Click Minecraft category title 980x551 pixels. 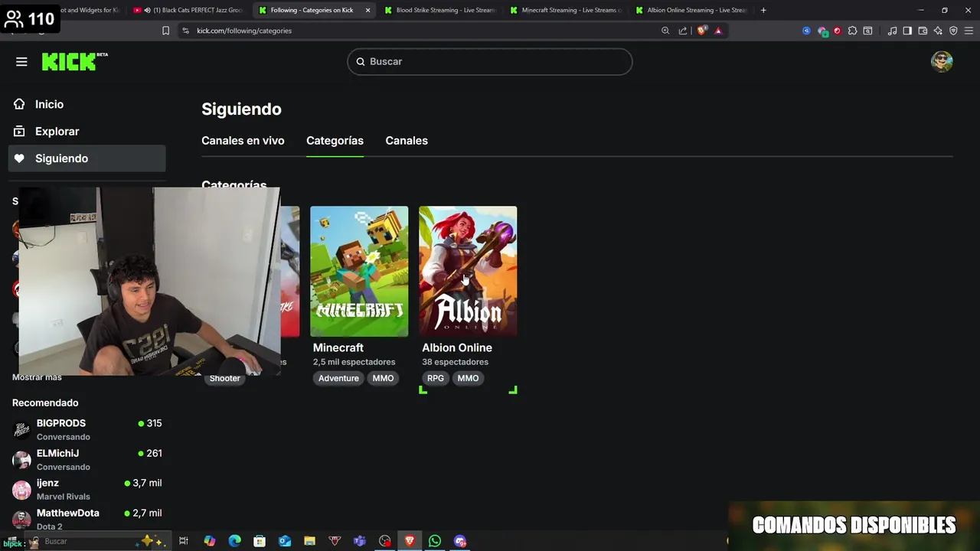(x=338, y=347)
